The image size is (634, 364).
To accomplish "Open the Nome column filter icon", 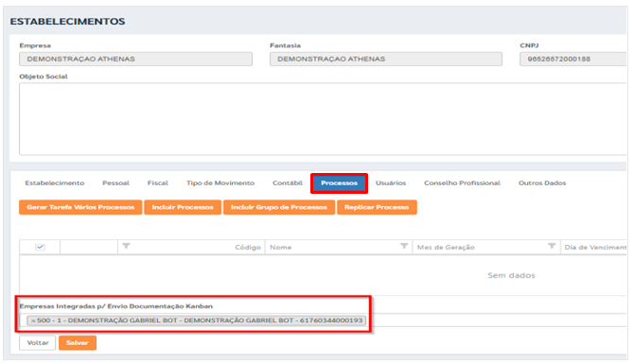I will [x=403, y=246].
